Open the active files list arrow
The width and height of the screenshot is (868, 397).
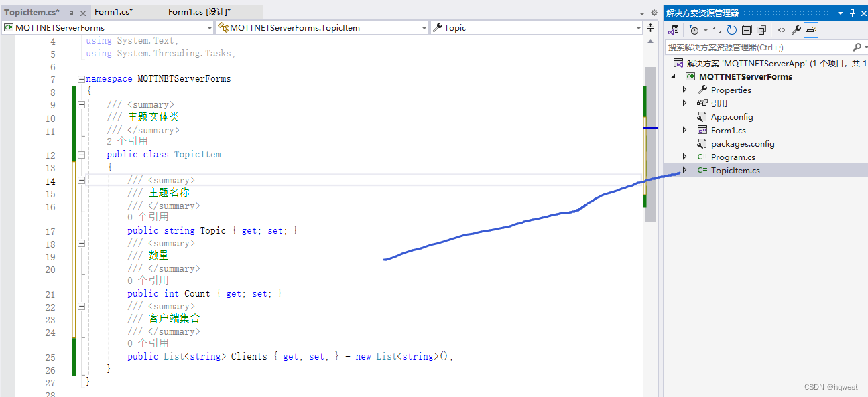click(642, 13)
